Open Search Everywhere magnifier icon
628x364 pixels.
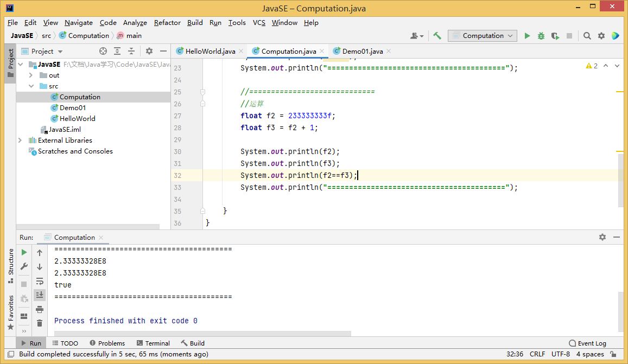(x=587, y=36)
